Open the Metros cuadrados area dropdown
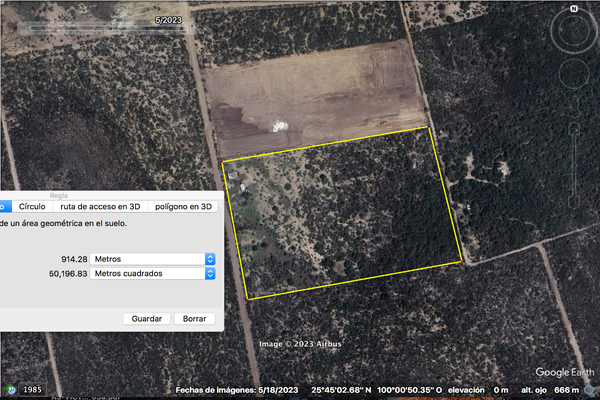The width and height of the screenshot is (600, 400). click(x=153, y=274)
